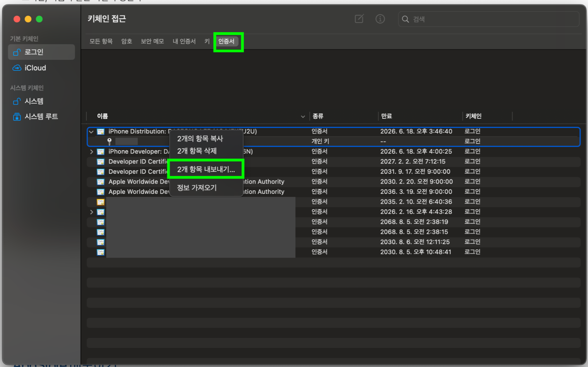The image size is (588, 367).
Task: Click certificate icon in row expiring 2068. 8. 5. 2:38:19
Action: pos(101,222)
